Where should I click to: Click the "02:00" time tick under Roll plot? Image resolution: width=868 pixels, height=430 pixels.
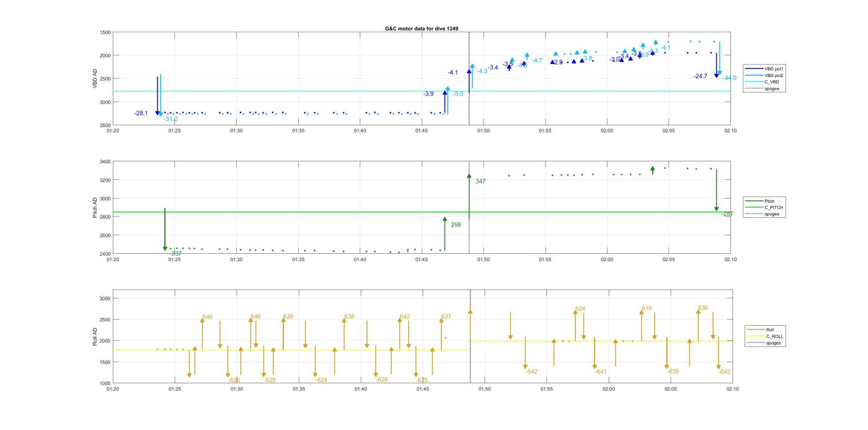click(608, 389)
